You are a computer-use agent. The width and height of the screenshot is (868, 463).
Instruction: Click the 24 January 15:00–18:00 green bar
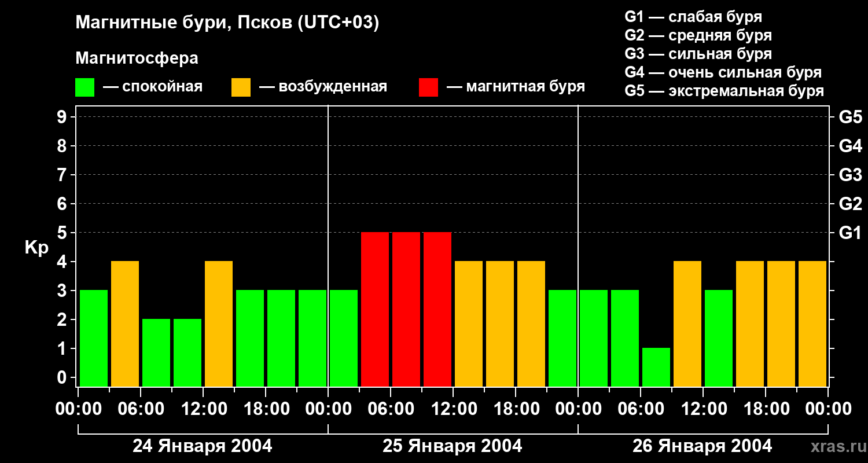(250, 338)
